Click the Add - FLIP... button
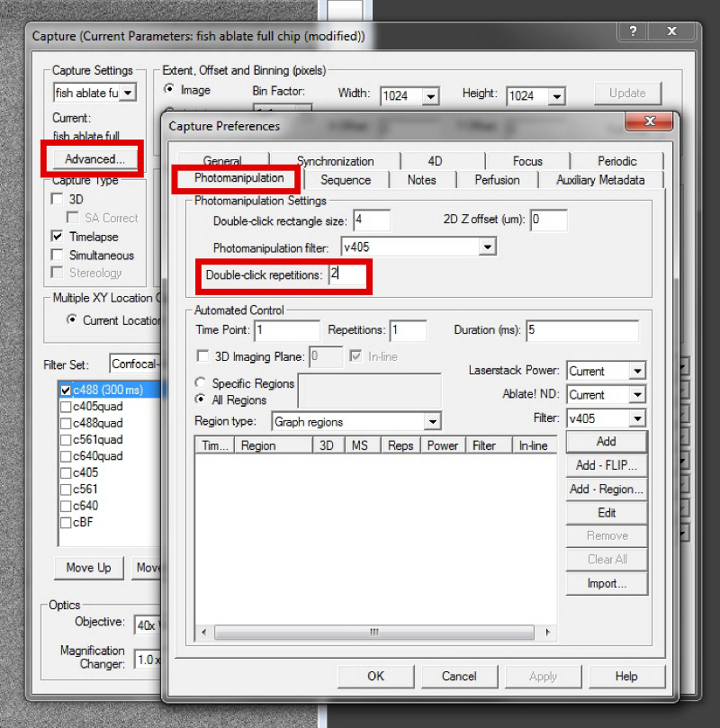Image resolution: width=720 pixels, height=728 pixels. [x=607, y=465]
